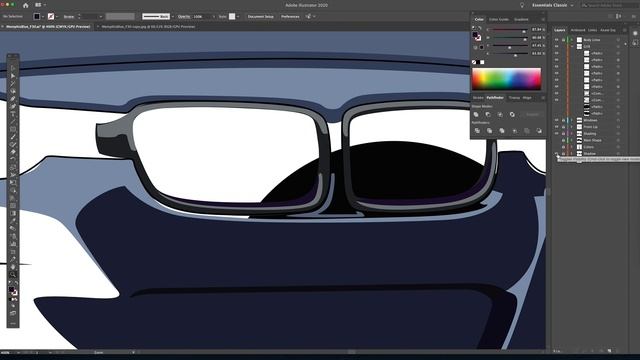Open the Pathfinder panel options menu
640x360 pixels.
pyautogui.click(x=542, y=98)
